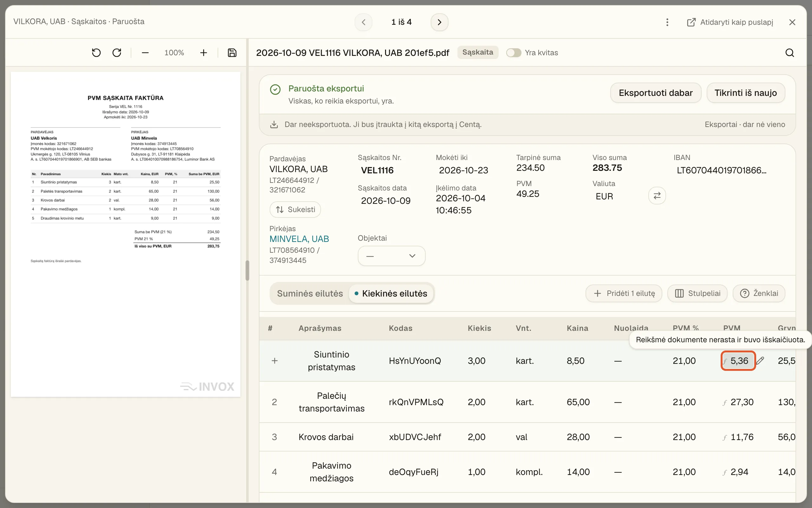Edit the Valiuta EUR field

tap(604, 197)
